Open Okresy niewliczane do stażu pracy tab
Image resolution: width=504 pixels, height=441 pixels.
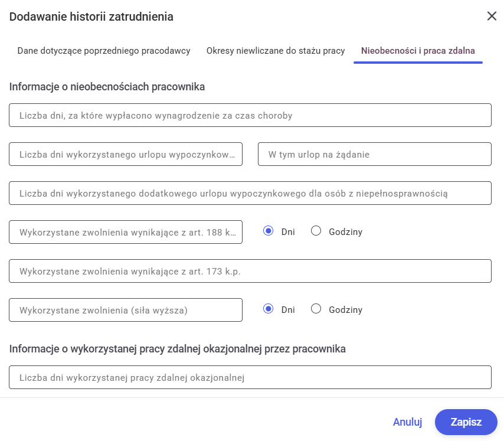276,51
